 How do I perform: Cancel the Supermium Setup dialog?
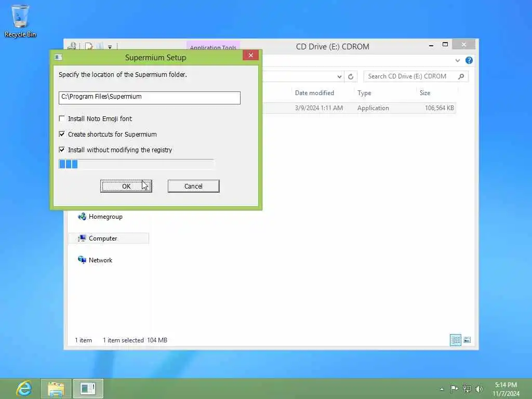pos(193,187)
